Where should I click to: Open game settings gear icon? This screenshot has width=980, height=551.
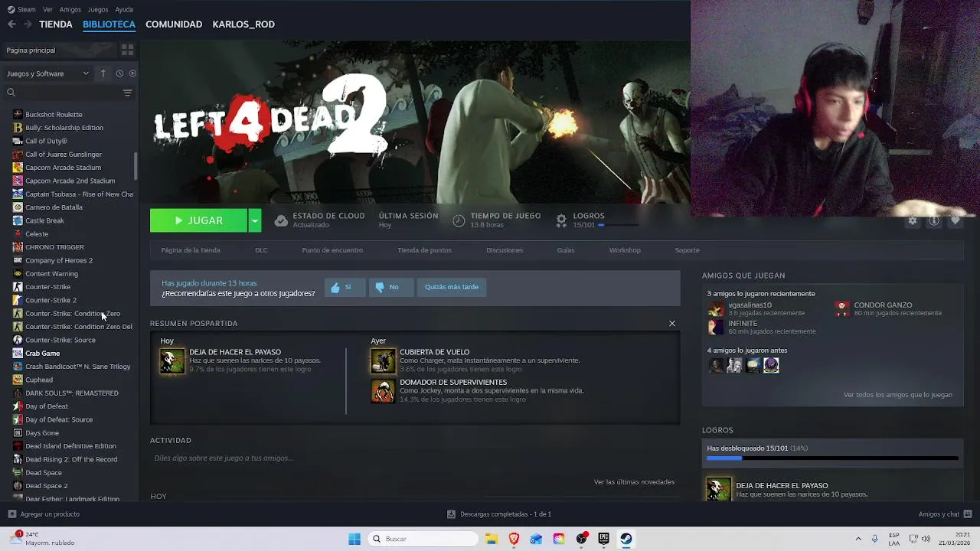[x=913, y=220]
